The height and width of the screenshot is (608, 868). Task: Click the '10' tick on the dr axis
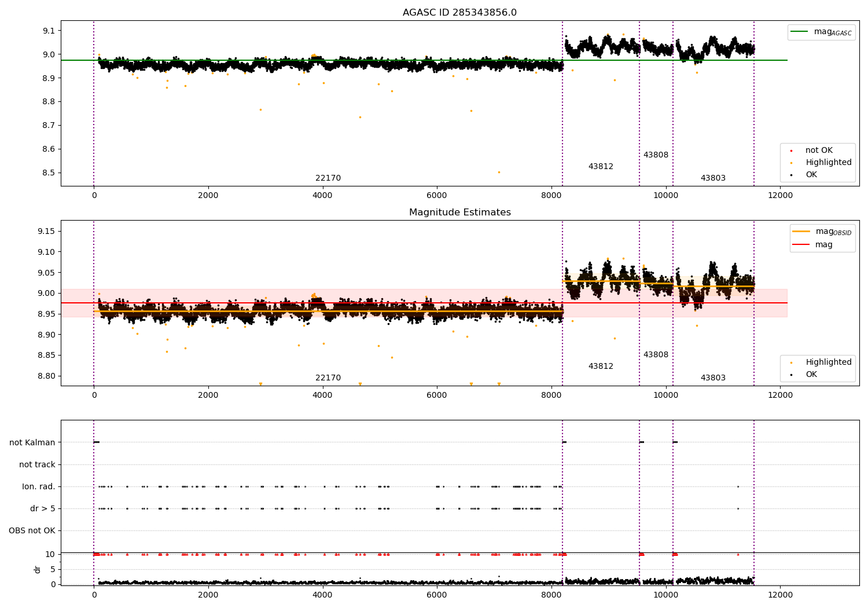(50, 555)
